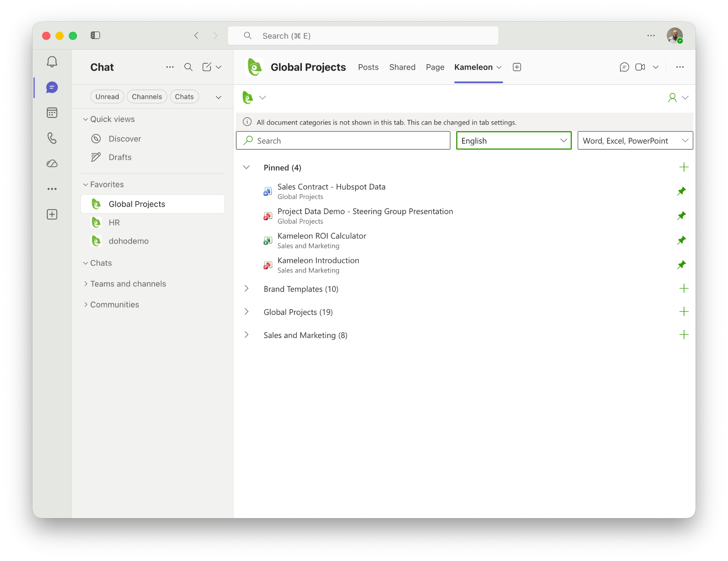Add item to Sales and Marketing with plus

pos(684,335)
